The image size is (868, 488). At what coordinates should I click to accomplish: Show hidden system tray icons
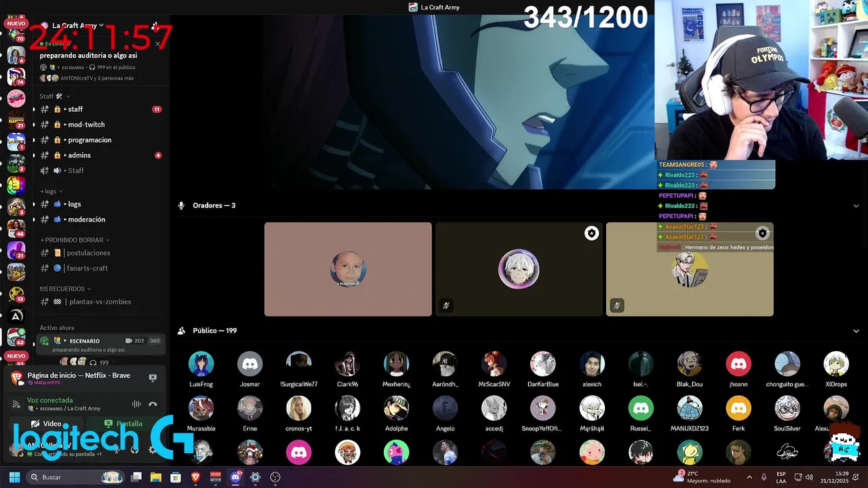click(x=749, y=477)
